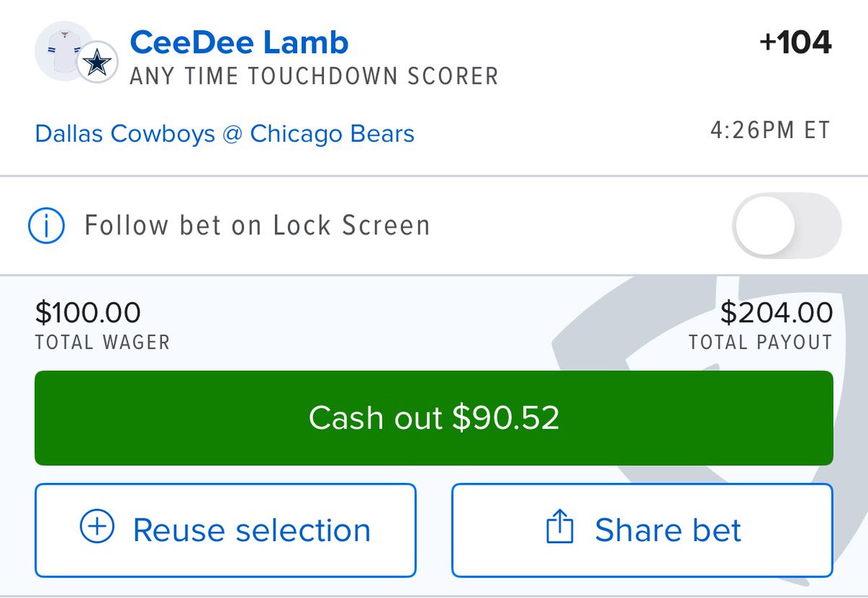Tap the Total Payout label
Viewport: 868px width, 598px height.
pyautogui.click(x=760, y=342)
